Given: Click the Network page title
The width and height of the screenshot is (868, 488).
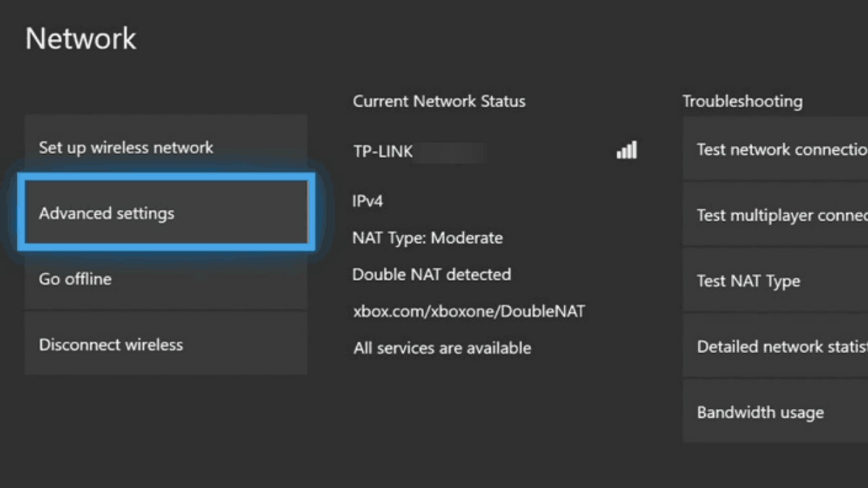Looking at the screenshot, I should click(x=81, y=39).
